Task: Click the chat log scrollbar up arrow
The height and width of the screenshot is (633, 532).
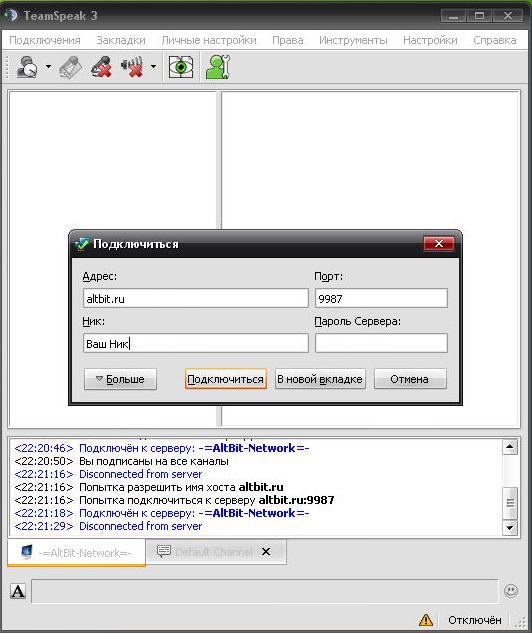Action: 510,446
